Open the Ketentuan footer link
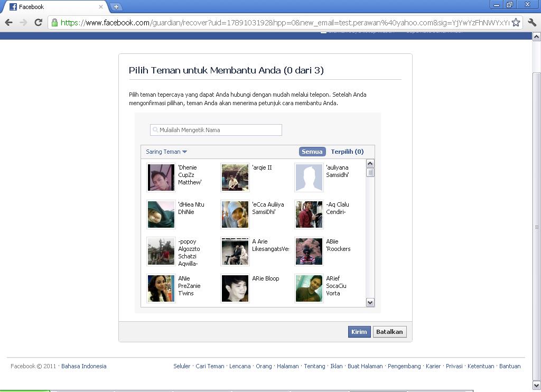 tap(481, 366)
